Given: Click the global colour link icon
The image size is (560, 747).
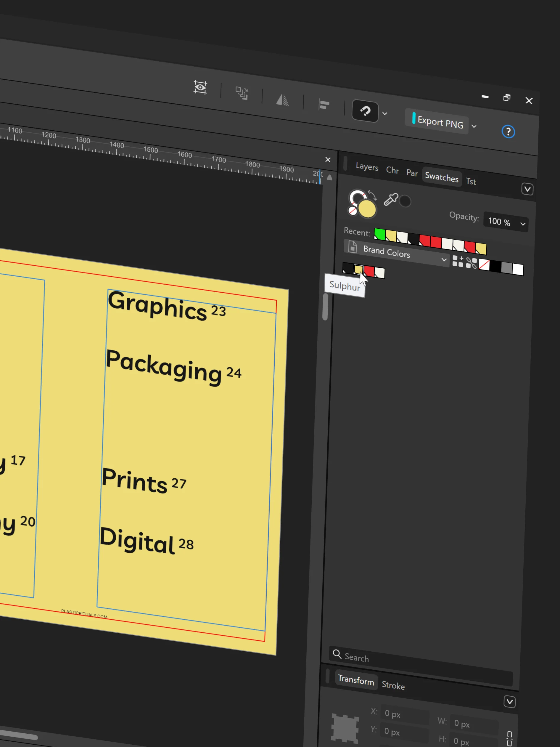Looking at the screenshot, I should [x=471, y=263].
